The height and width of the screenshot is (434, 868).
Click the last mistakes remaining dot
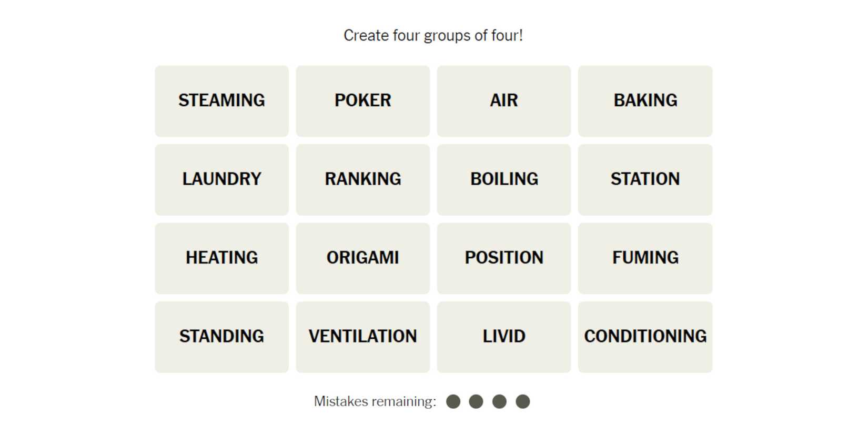pos(522,402)
